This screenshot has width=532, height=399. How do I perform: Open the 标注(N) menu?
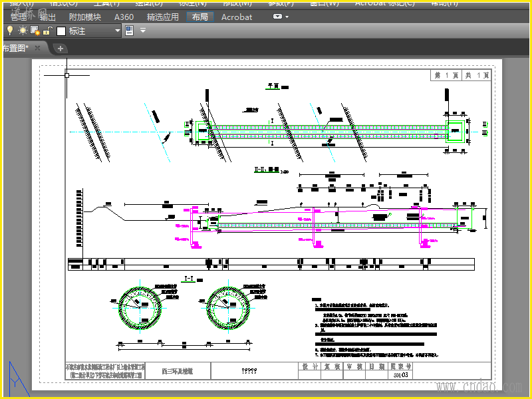coord(192,3)
